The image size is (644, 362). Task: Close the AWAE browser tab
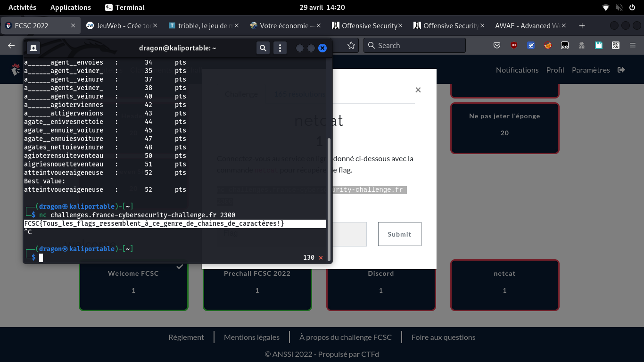564,25
